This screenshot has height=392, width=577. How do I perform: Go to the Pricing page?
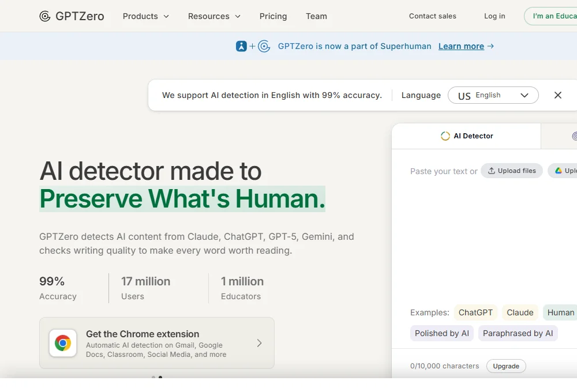[273, 16]
